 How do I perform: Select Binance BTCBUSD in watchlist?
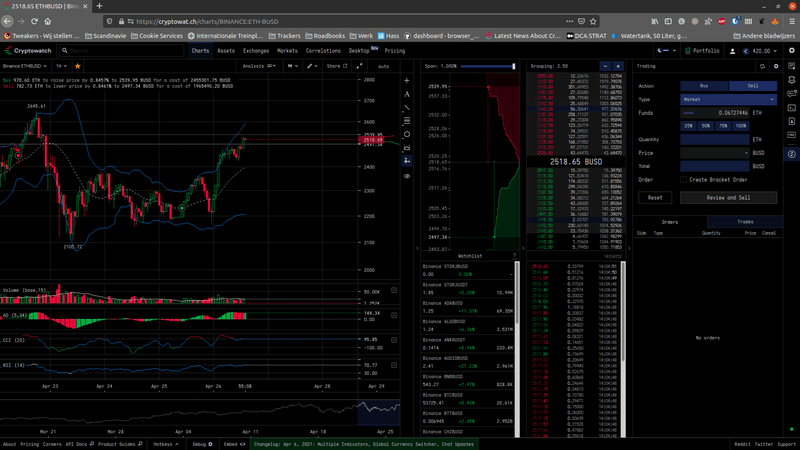[x=467, y=399]
